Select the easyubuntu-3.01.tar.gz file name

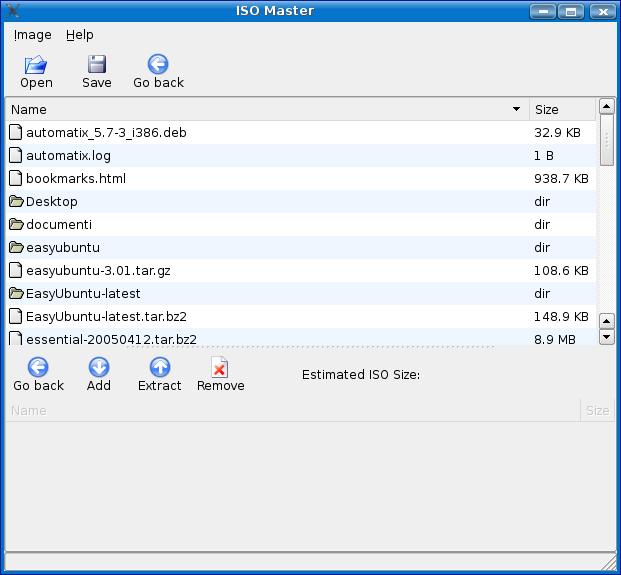[98, 270]
